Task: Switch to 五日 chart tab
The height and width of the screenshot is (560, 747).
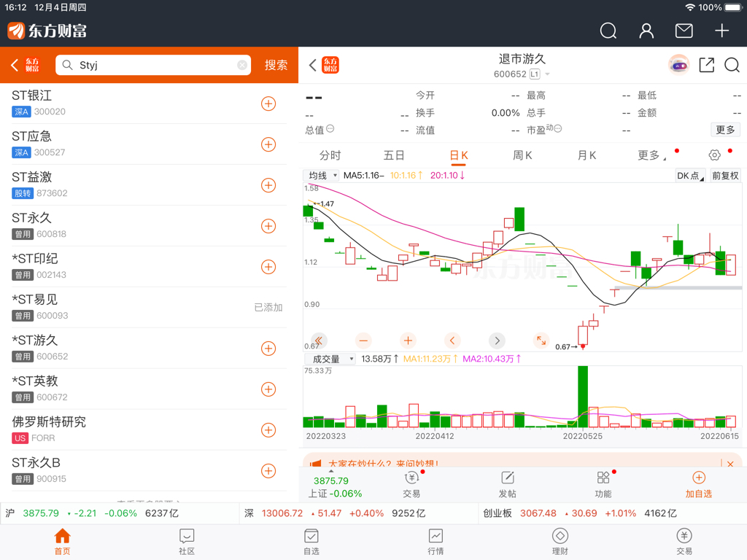Action: tap(394, 155)
